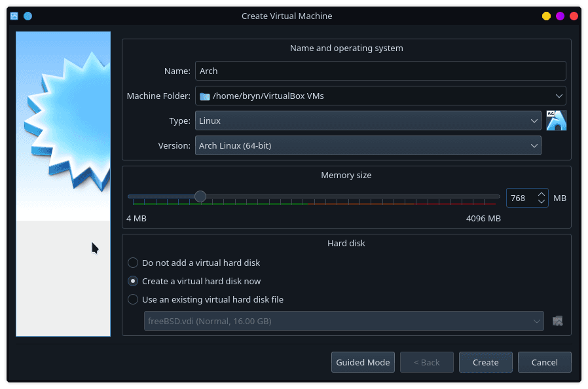The image size is (588, 389).
Task: Open the Type dropdown showing Linux
Action: (x=368, y=120)
